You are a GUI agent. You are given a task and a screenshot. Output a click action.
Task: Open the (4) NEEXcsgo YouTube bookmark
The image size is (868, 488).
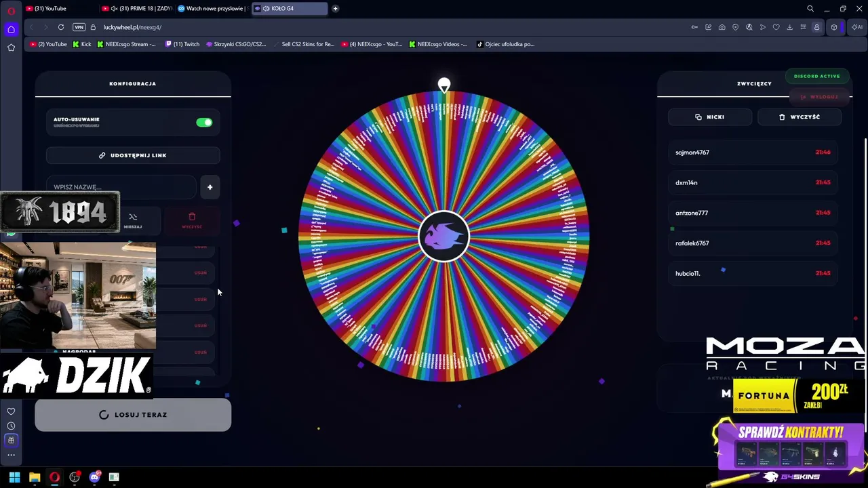coord(372,44)
